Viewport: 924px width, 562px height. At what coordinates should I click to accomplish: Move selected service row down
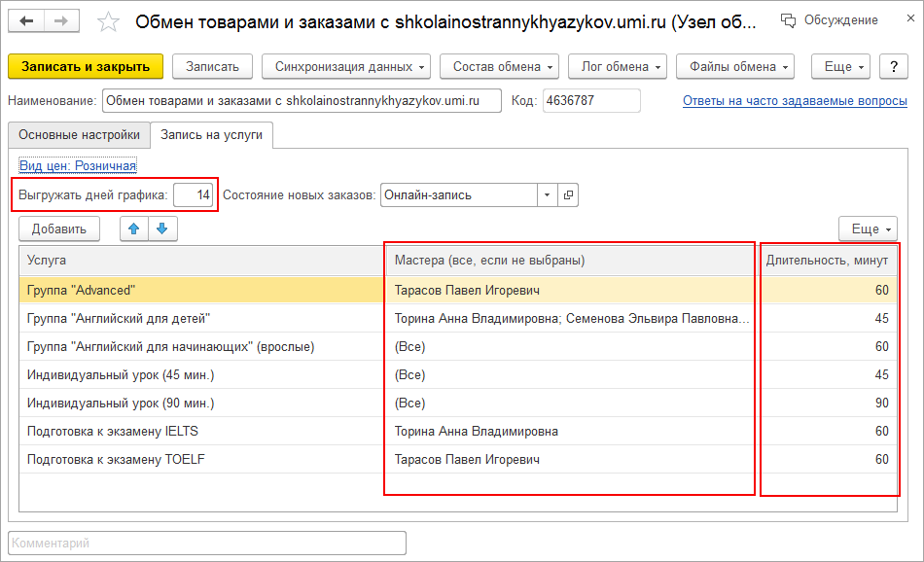pyautogui.click(x=162, y=228)
